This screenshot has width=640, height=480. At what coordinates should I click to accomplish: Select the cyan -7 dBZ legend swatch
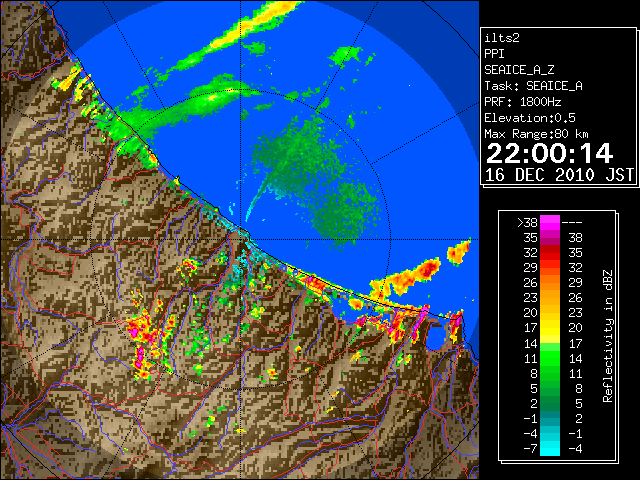(x=550, y=448)
